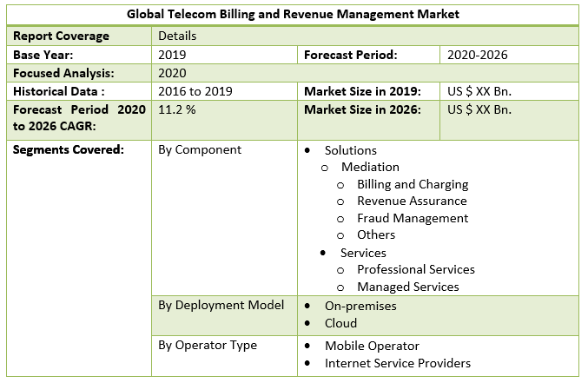Click the Market Size in 2026 label
588x383 pixels.
362,109
